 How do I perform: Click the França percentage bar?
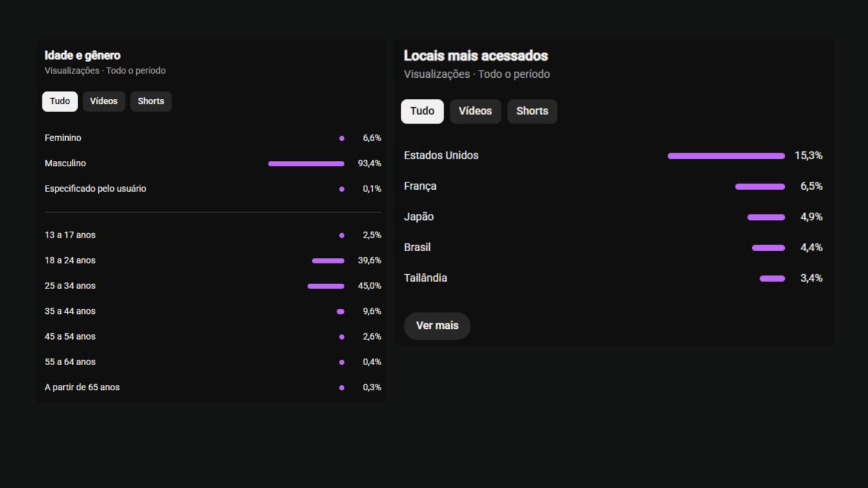click(x=760, y=187)
